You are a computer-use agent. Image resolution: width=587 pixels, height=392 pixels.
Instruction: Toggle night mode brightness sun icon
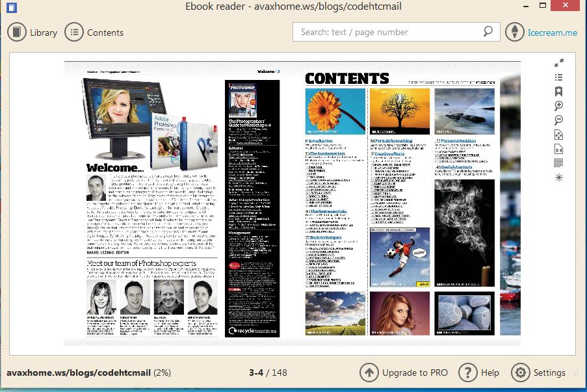558,177
